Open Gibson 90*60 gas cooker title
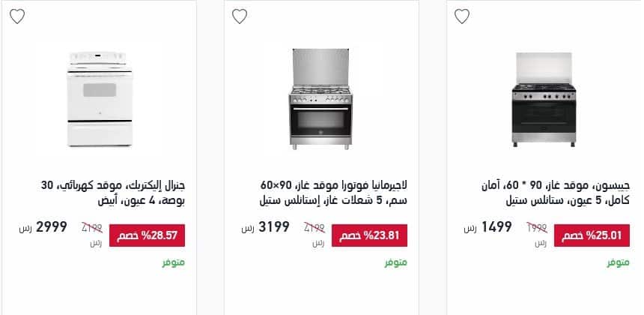Screen dimensions: 644x315 click(556, 193)
